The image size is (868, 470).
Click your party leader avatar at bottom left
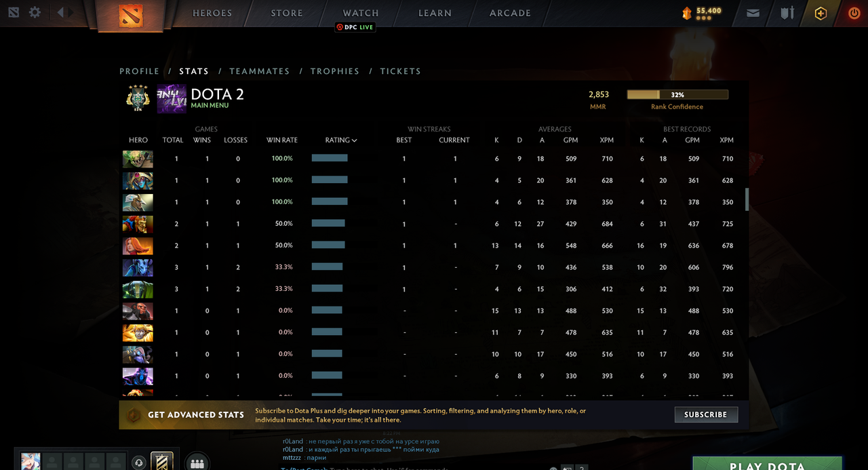[31, 462]
